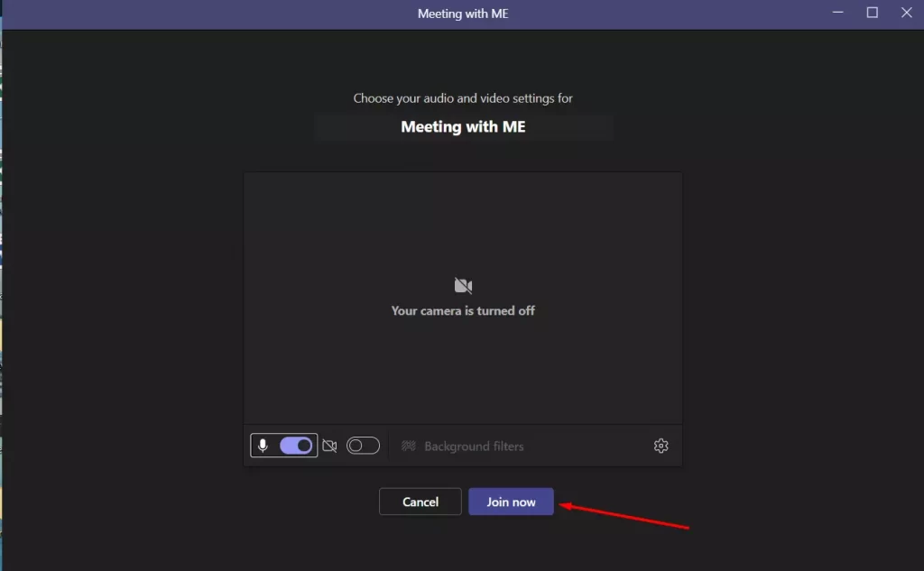Click the large camera-off icon in the preview
The height and width of the screenshot is (571, 924).
click(463, 286)
